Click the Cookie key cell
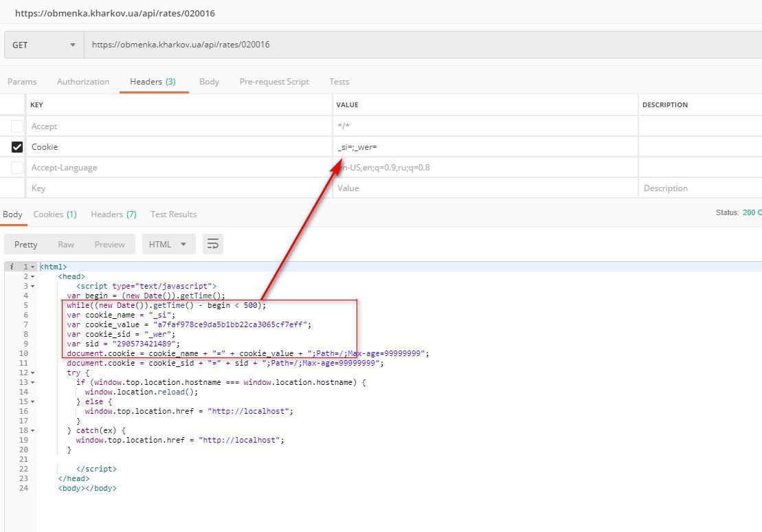 pos(179,147)
